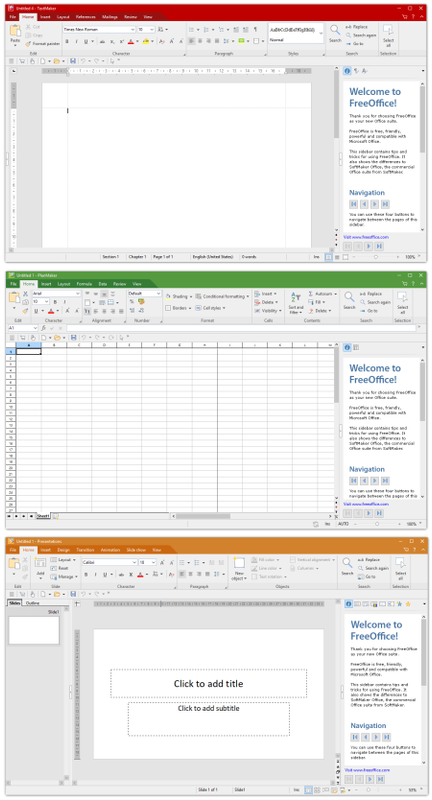The image size is (432, 800).
Task: Toggle Bold in TextMaker Character group
Action: 67,41
